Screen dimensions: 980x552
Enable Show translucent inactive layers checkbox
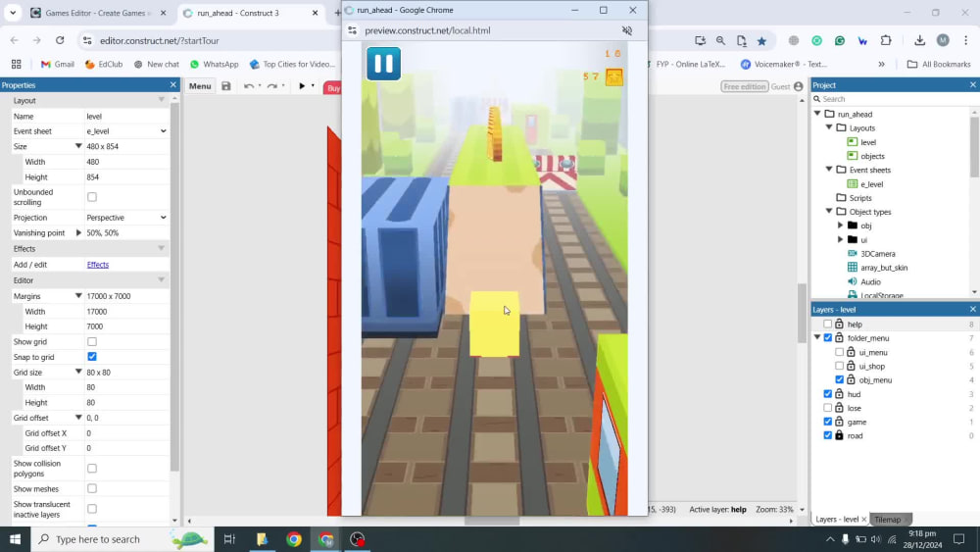click(x=92, y=509)
